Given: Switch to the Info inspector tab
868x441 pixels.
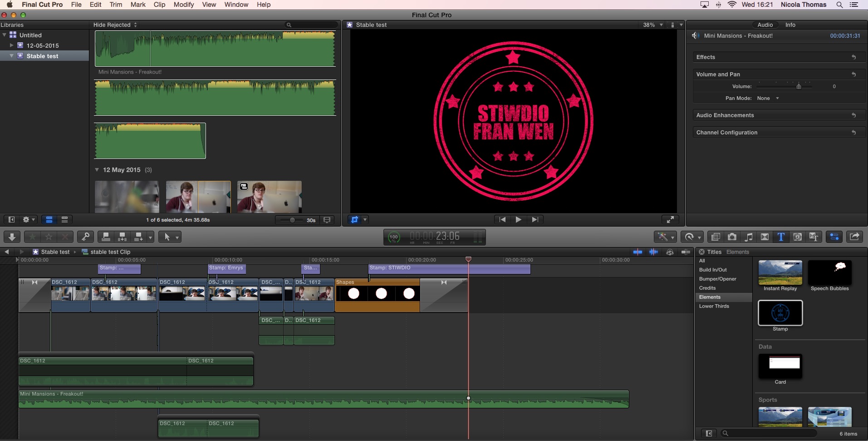Looking at the screenshot, I should tap(790, 25).
